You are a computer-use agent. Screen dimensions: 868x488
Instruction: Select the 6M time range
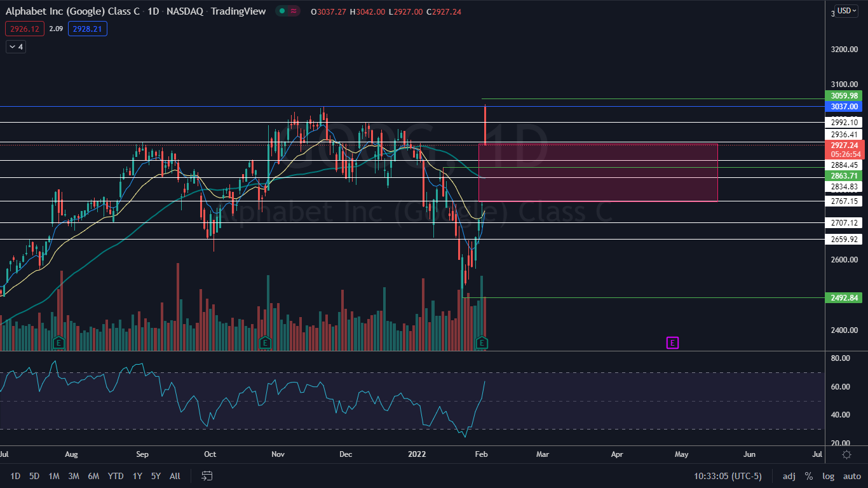pyautogui.click(x=93, y=476)
